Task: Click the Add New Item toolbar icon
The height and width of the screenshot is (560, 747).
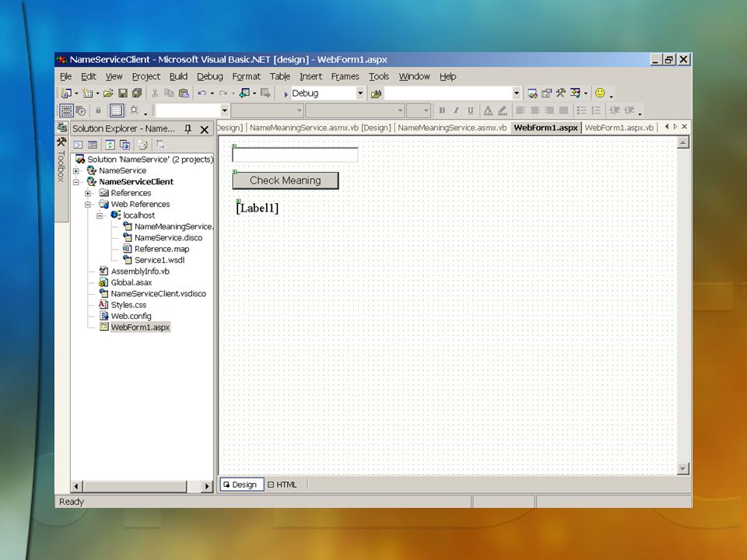Action: pyautogui.click(x=87, y=93)
